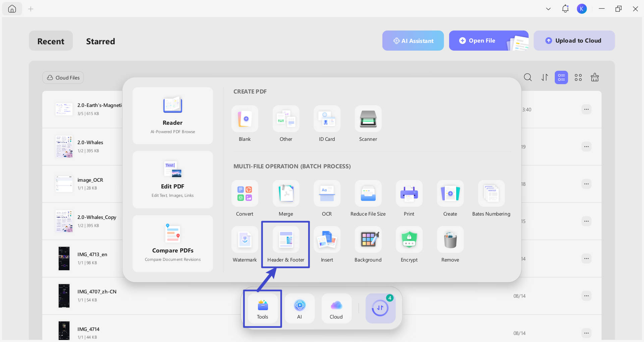Click the AI button in bottom dock
The height and width of the screenshot is (342, 644).
coord(300,308)
